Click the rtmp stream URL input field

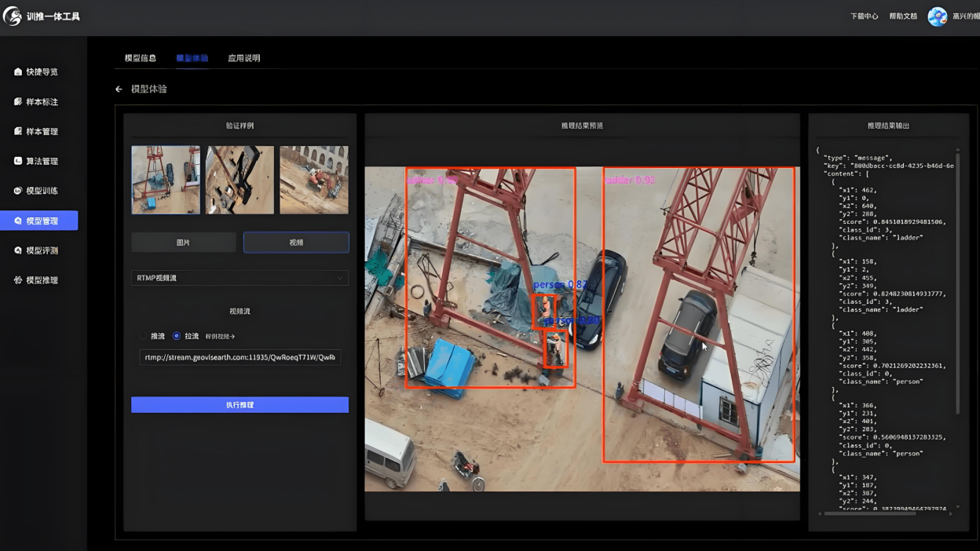point(240,358)
